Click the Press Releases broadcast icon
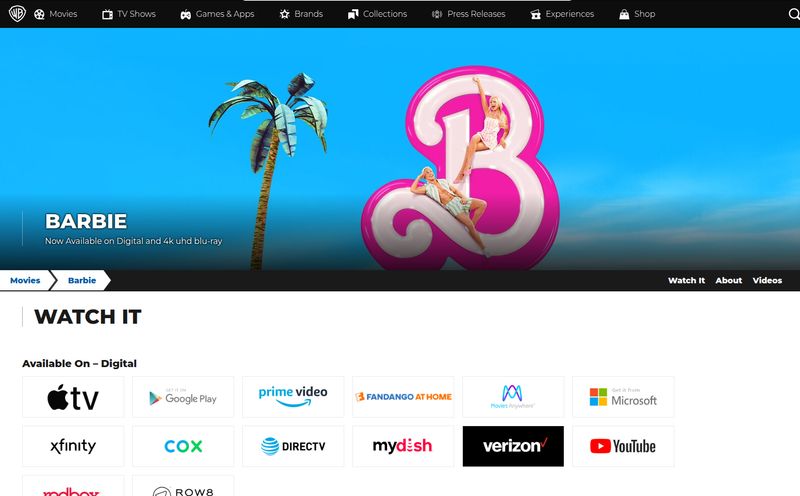The width and height of the screenshot is (800, 496). click(x=437, y=14)
